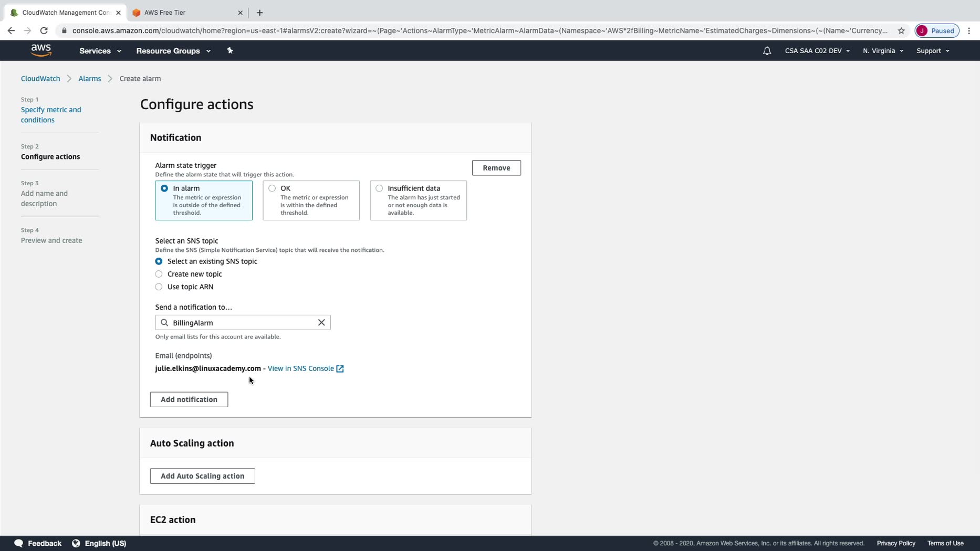Click Step 4 Preview and create

tap(51, 240)
